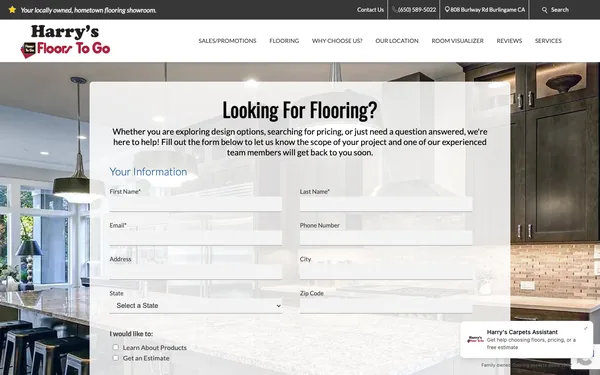Click the (650) 589-5022 phone link
600x375 pixels.
417,10
